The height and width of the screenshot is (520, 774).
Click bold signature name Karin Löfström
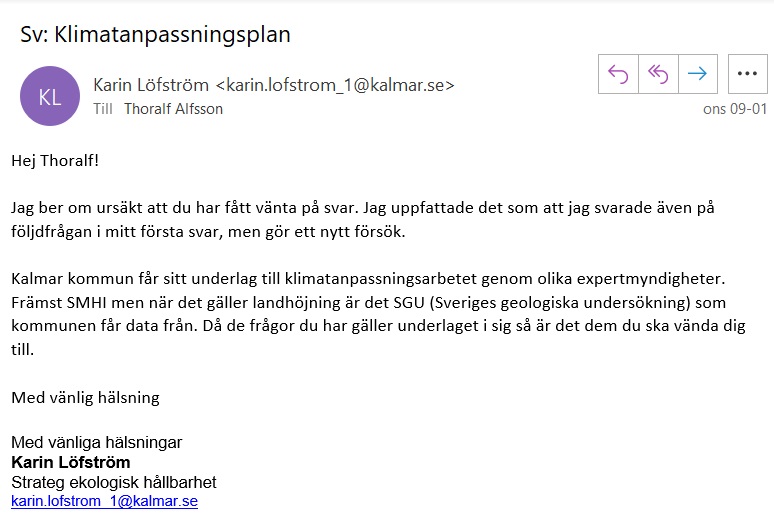coord(71,462)
